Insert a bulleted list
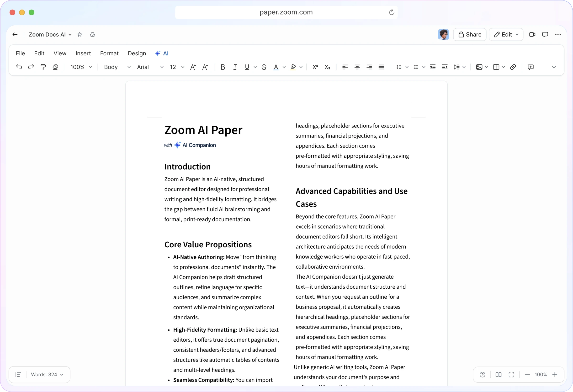The height and width of the screenshot is (392, 573). point(416,67)
